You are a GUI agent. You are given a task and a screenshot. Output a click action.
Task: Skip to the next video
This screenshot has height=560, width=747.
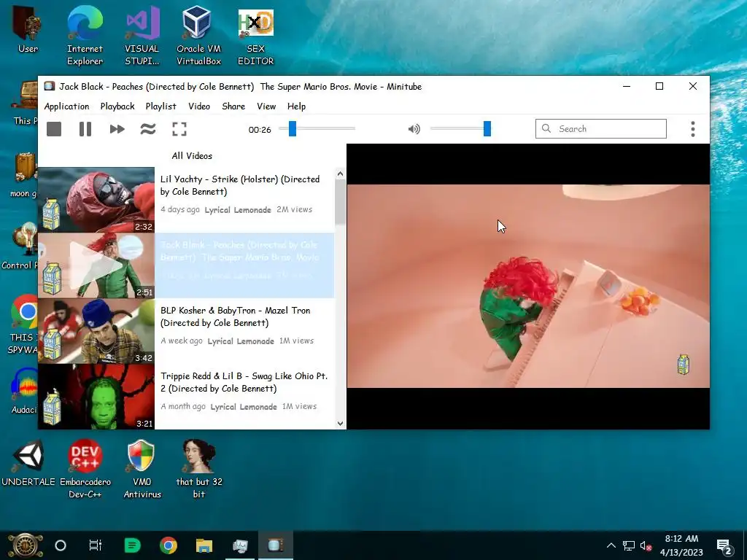117,129
